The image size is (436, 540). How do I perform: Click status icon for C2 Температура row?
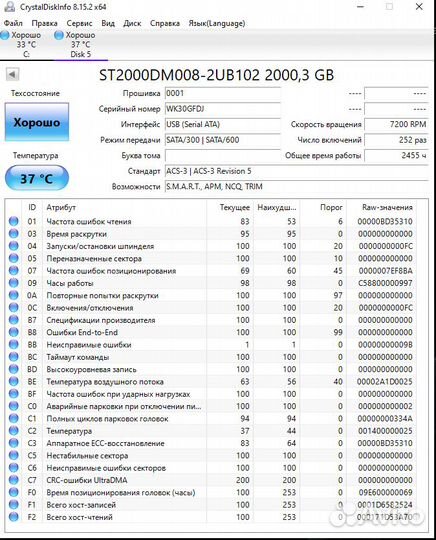pyautogui.click(x=14, y=430)
